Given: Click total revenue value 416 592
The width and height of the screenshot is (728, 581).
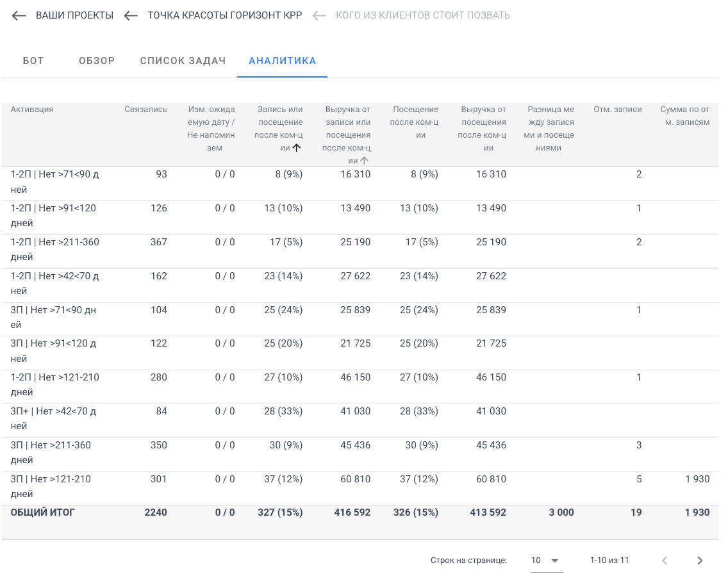Looking at the screenshot, I should pos(352,513).
